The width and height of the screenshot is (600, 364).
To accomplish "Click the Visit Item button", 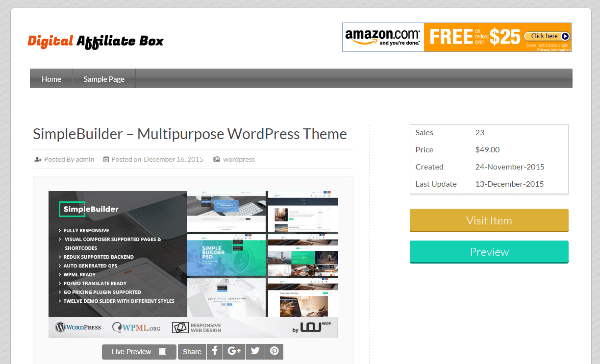I will [489, 220].
